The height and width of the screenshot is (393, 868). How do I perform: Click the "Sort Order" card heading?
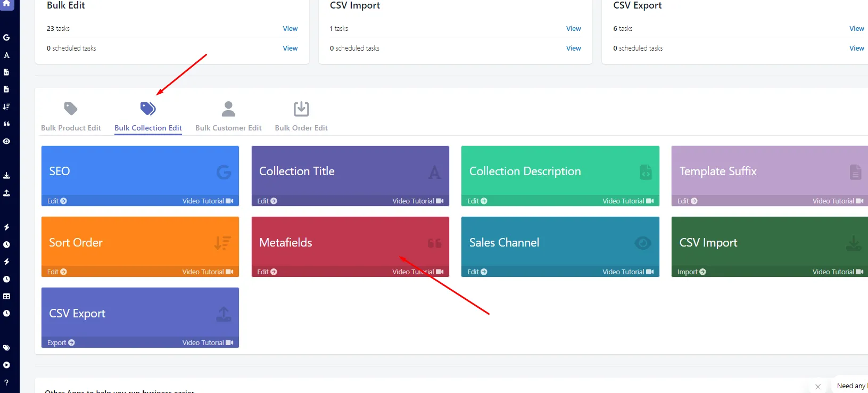76,242
